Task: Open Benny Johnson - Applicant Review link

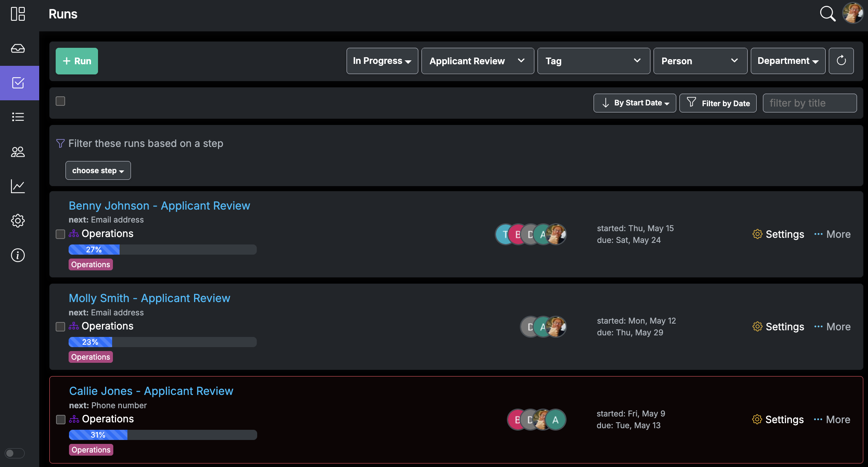Action: click(159, 206)
